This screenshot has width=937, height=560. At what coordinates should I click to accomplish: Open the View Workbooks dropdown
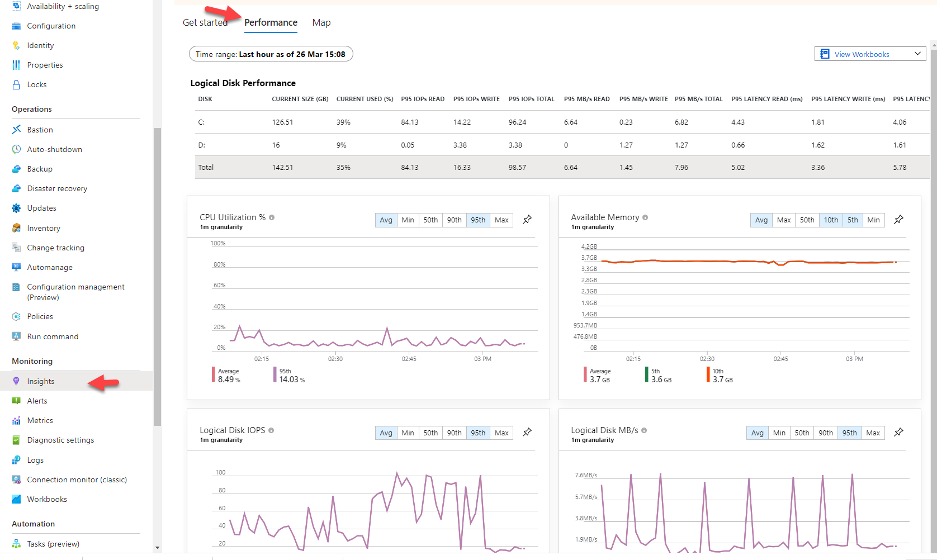tap(869, 54)
